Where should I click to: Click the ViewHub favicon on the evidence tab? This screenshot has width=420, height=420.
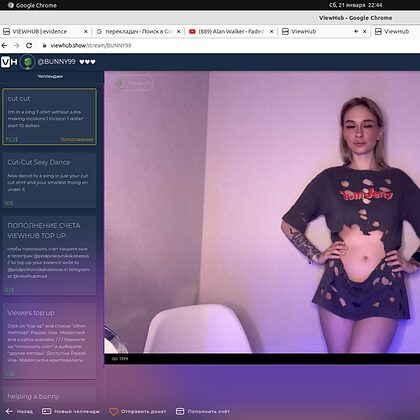tap(6, 32)
